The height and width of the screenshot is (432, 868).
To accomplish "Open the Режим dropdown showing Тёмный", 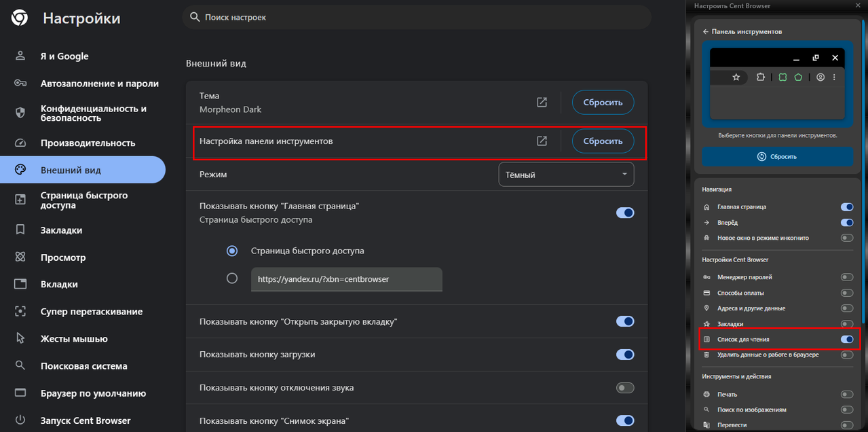I will (x=566, y=175).
